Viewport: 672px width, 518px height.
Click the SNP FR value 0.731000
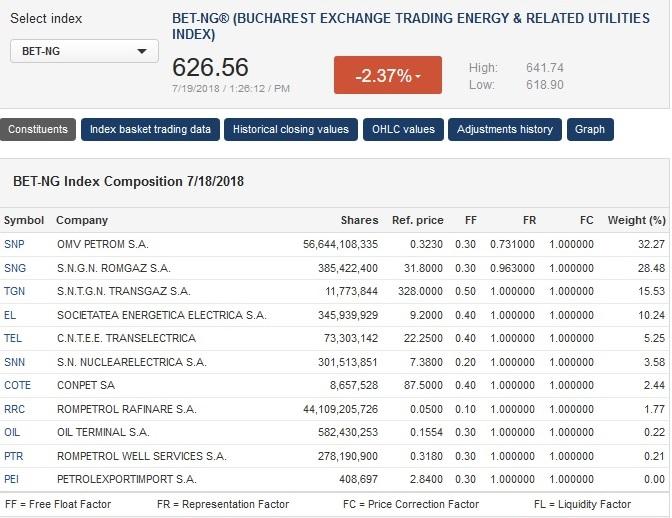[x=513, y=244]
